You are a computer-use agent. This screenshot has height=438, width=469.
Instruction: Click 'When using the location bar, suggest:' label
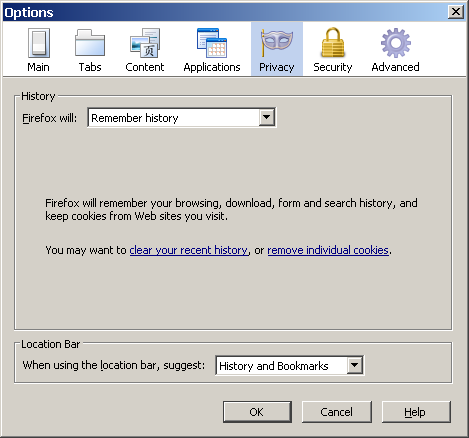[114, 365]
